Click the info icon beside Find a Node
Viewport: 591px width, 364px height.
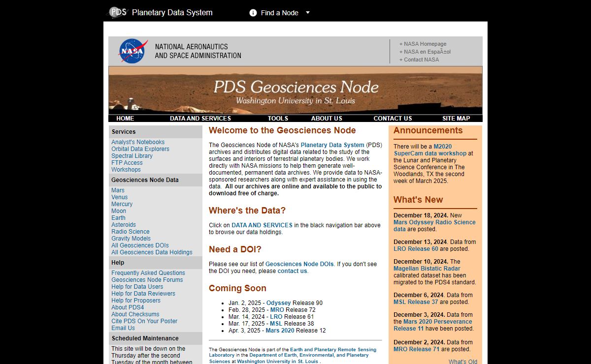253,13
